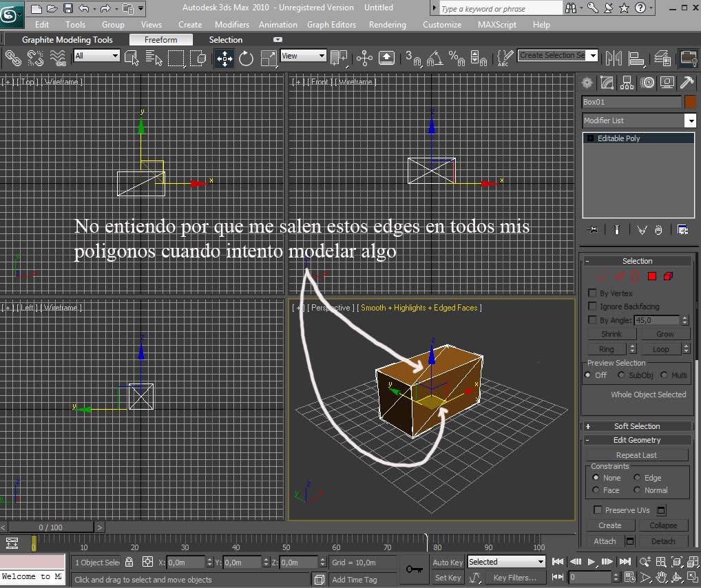The image size is (701, 588).
Task: Open the Display command panel tab
Action: click(667, 83)
